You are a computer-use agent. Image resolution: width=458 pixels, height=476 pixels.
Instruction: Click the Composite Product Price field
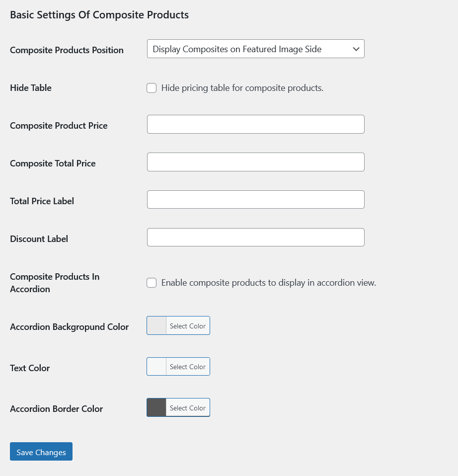coord(255,124)
